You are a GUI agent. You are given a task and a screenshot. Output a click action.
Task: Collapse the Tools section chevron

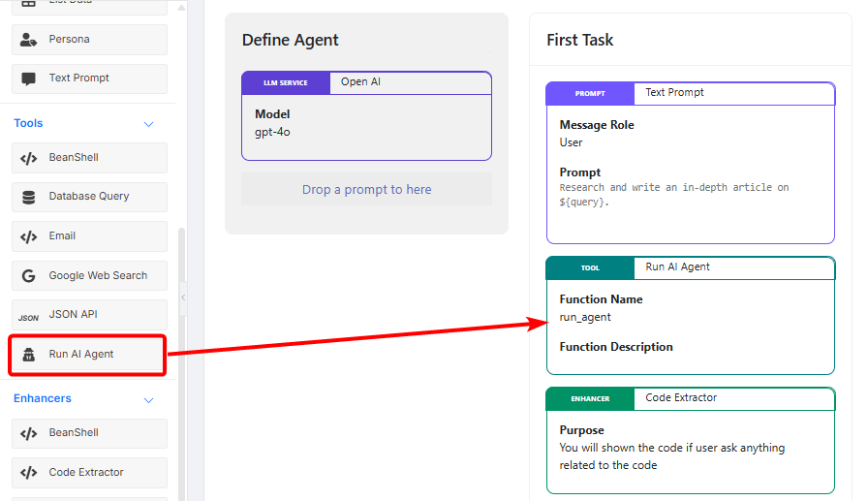point(149,124)
